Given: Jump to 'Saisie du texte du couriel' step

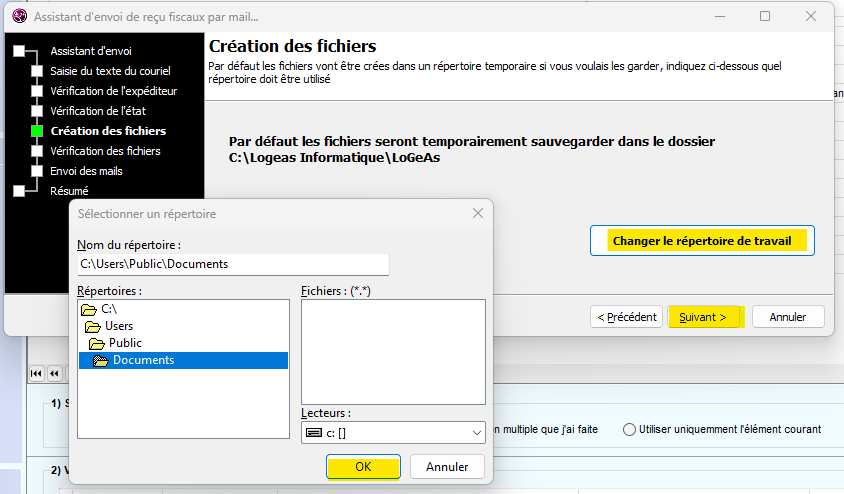Looking at the screenshot, I should [110, 71].
